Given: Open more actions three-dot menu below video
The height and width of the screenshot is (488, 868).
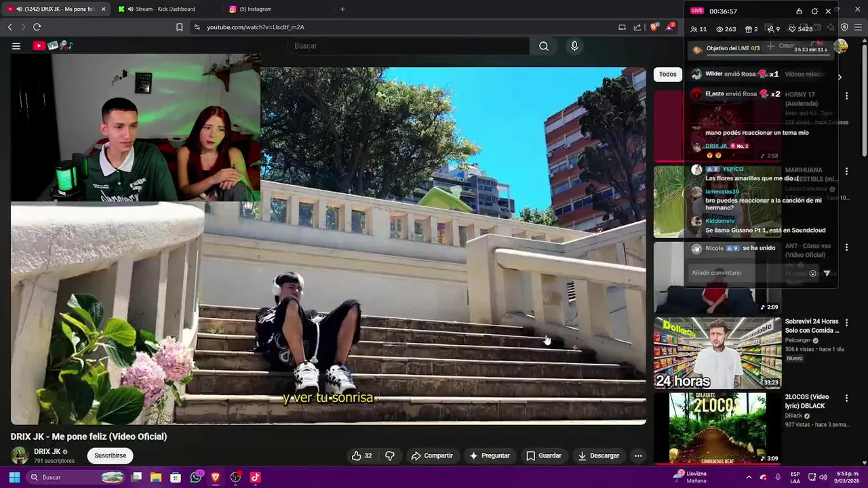Looking at the screenshot, I should (x=638, y=455).
